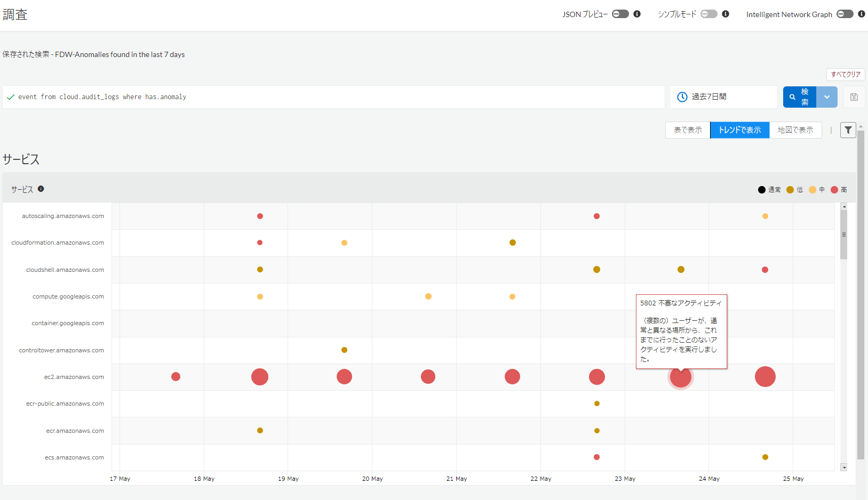This screenshot has width=868, height=500.
Task: Click ecs.amazonaws.com service label
Action: [75, 457]
